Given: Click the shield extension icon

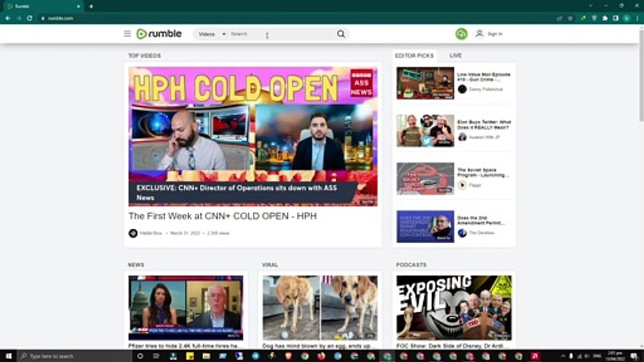Looking at the screenshot, I should [x=594, y=18].
